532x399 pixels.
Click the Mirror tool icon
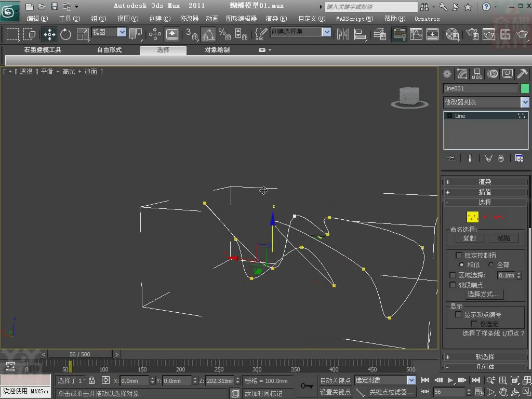[343, 34]
